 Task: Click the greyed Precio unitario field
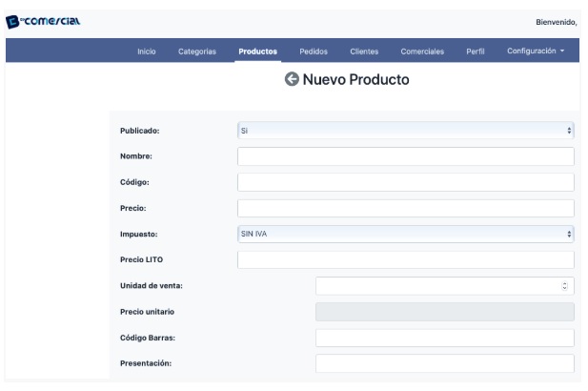[x=445, y=312]
